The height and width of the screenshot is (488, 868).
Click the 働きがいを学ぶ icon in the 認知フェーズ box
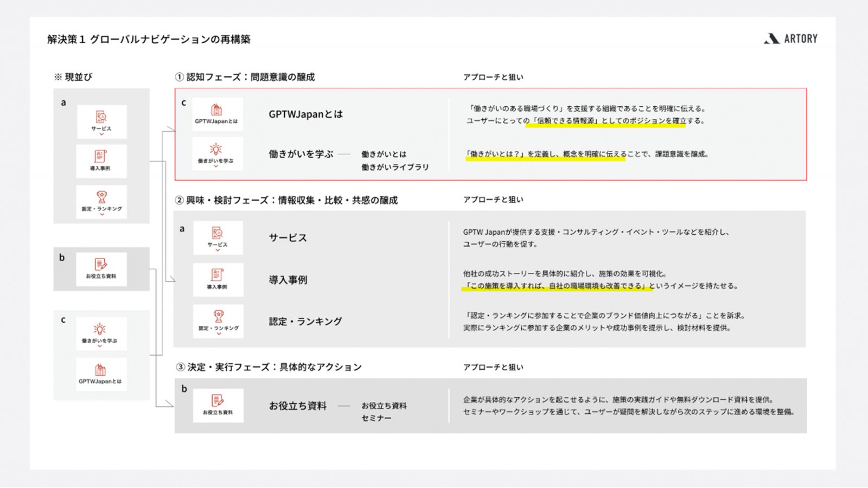(217, 153)
